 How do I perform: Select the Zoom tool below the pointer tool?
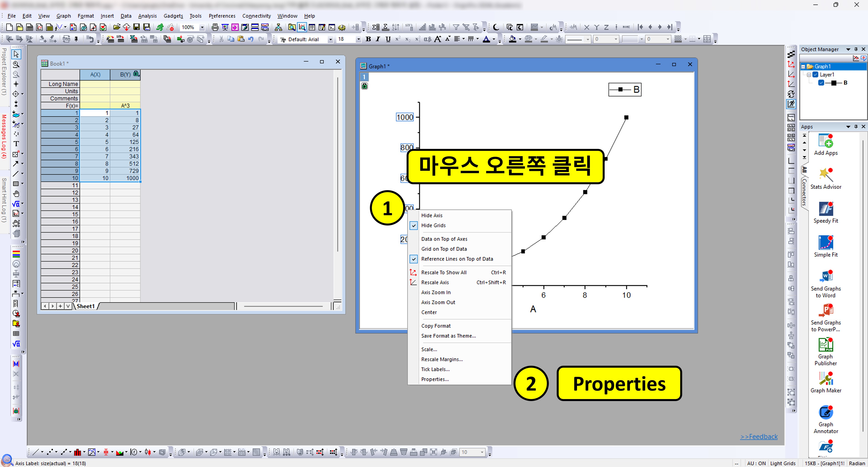[16, 64]
